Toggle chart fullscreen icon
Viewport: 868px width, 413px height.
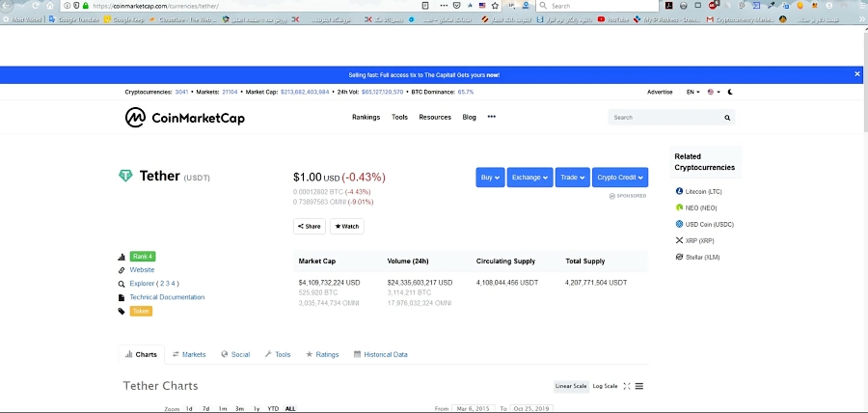(x=627, y=386)
